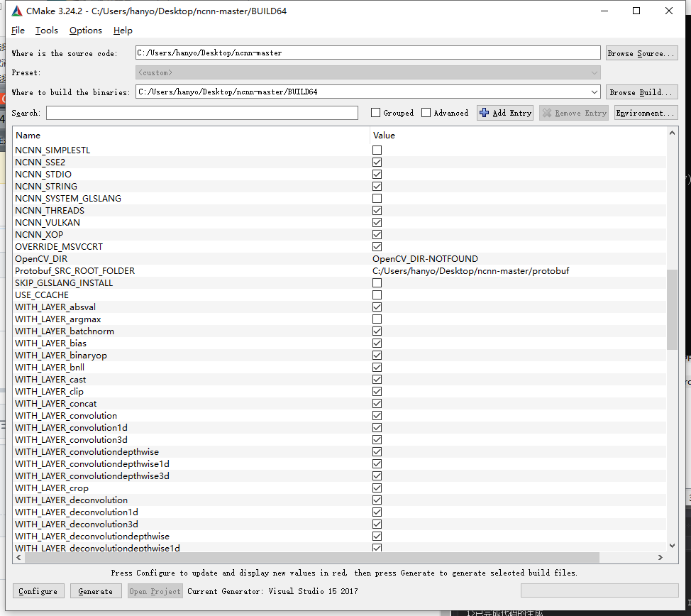This screenshot has height=616, width=691.
Task: Uncheck WITH_LAYER_batchnorm checkbox
Action: click(x=377, y=331)
